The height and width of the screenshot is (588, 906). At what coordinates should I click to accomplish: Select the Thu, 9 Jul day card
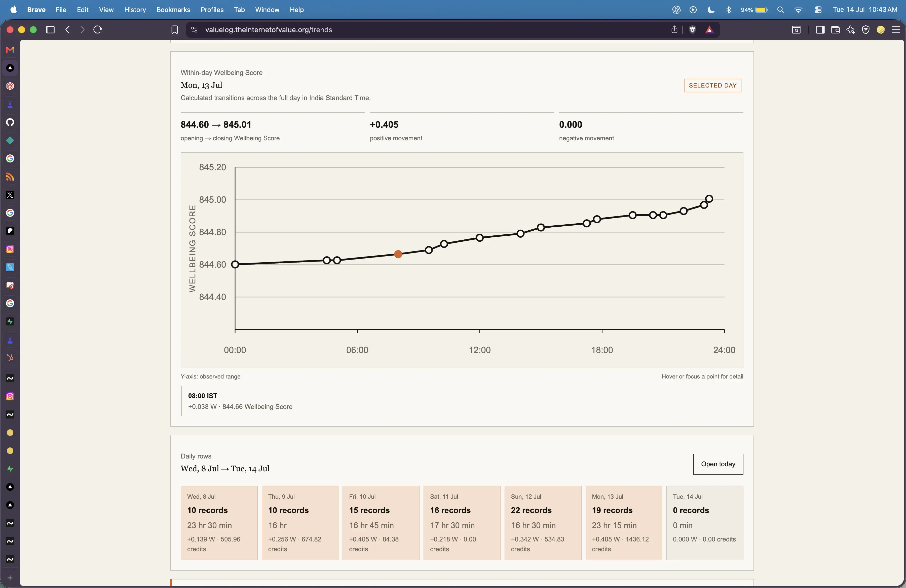pos(300,523)
